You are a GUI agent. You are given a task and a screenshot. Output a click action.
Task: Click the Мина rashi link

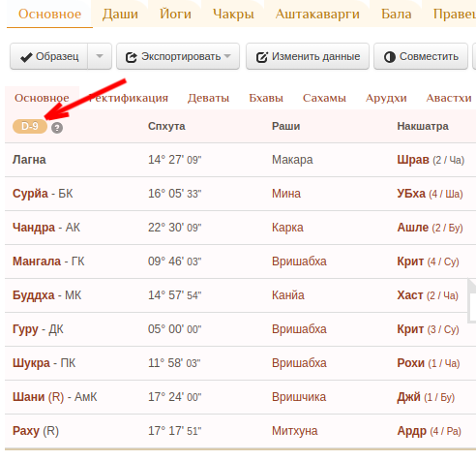click(x=286, y=194)
